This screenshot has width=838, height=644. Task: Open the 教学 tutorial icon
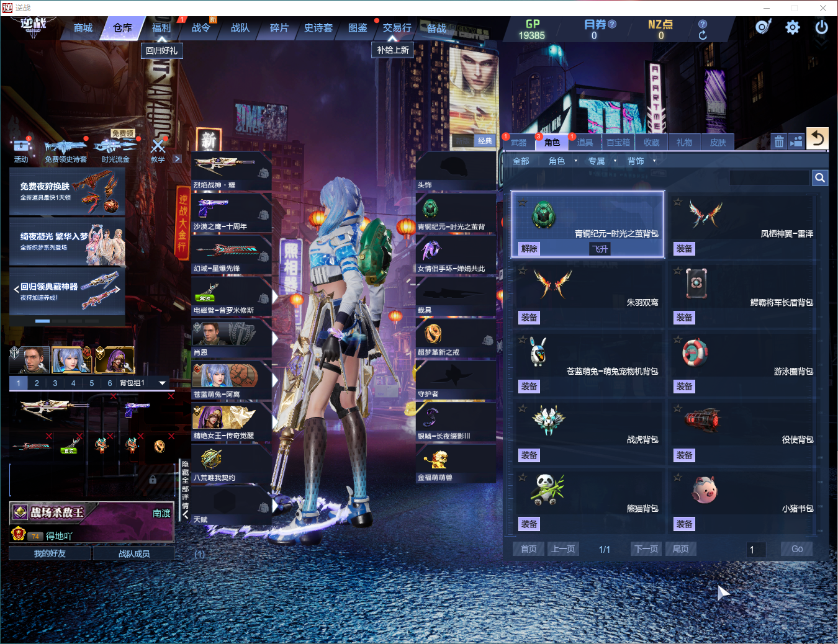pos(158,151)
